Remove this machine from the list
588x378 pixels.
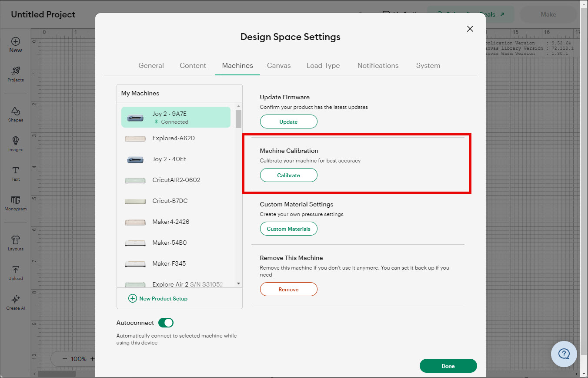(x=288, y=289)
